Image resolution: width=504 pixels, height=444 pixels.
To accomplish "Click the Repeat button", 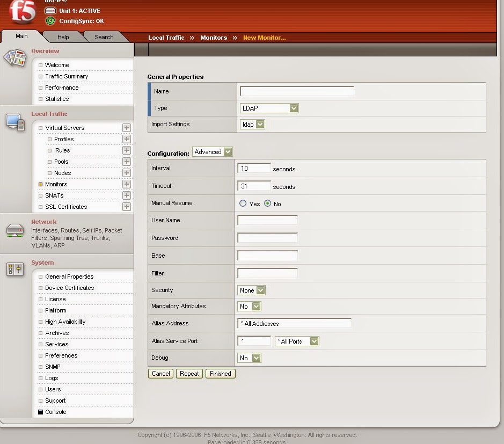I will pos(189,374).
